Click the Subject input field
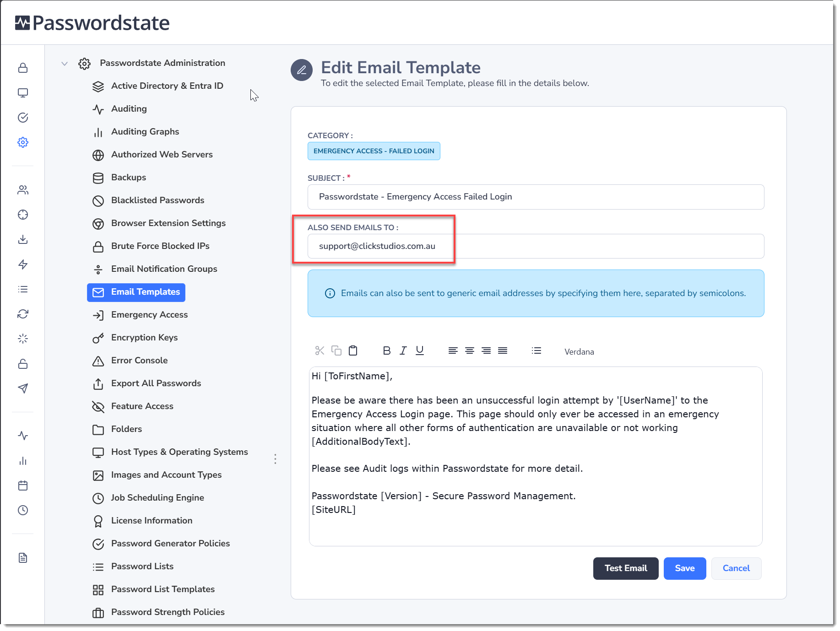Viewport: 840px width, 631px height. coord(536,197)
